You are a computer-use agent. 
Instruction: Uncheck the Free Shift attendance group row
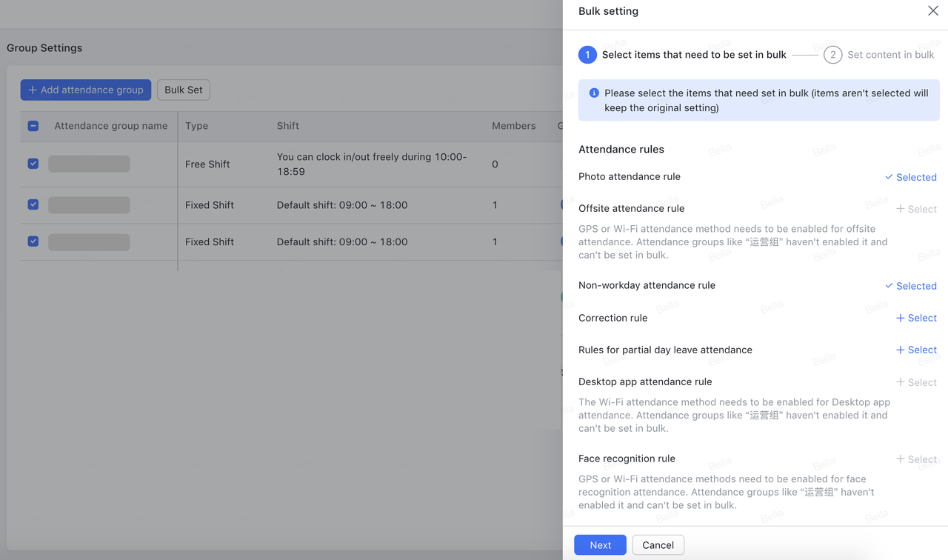[33, 164]
